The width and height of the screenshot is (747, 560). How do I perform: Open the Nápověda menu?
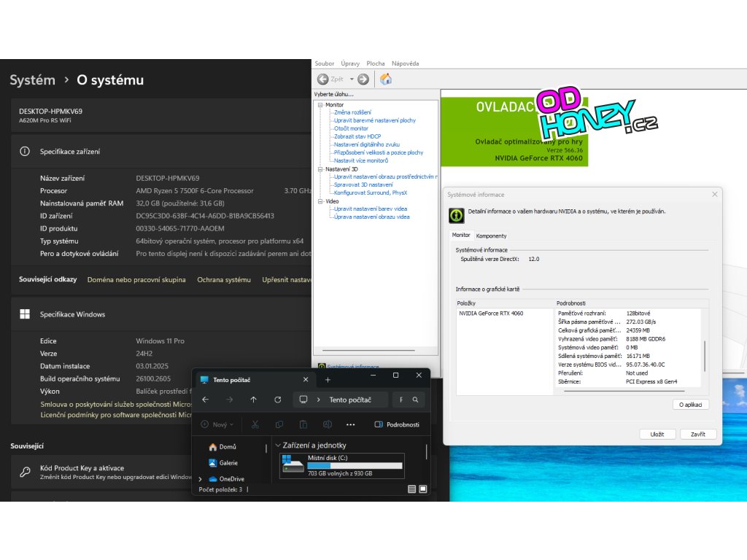[405, 63]
